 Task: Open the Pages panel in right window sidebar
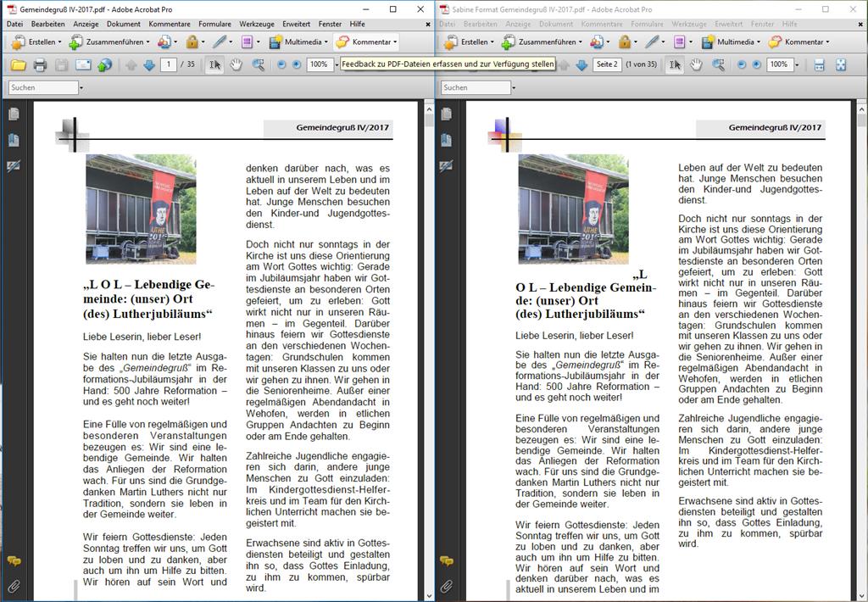click(446, 114)
